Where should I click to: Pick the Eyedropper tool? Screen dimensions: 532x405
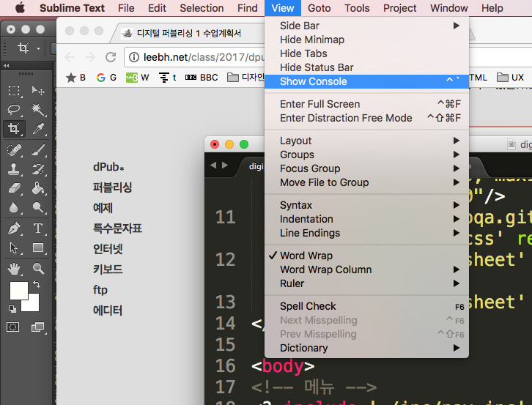(x=39, y=130)
